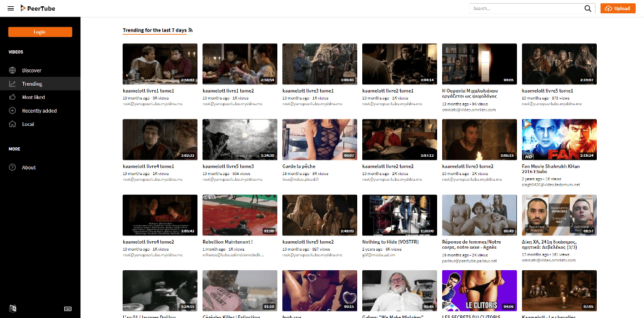Click the PeerTube logo
The height and width of the screenshot is (318, 644).
[38, 8]
